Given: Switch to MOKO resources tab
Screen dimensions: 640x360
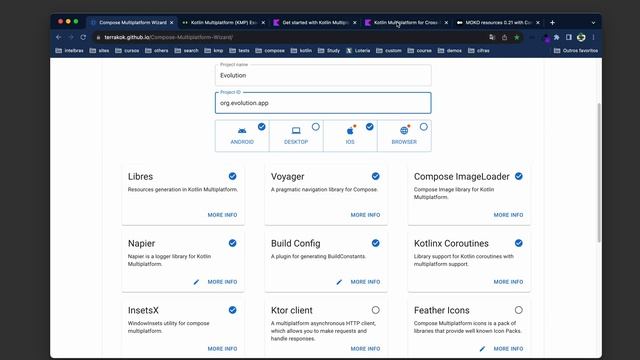Looking at the screenshot, I should point(498,22).
